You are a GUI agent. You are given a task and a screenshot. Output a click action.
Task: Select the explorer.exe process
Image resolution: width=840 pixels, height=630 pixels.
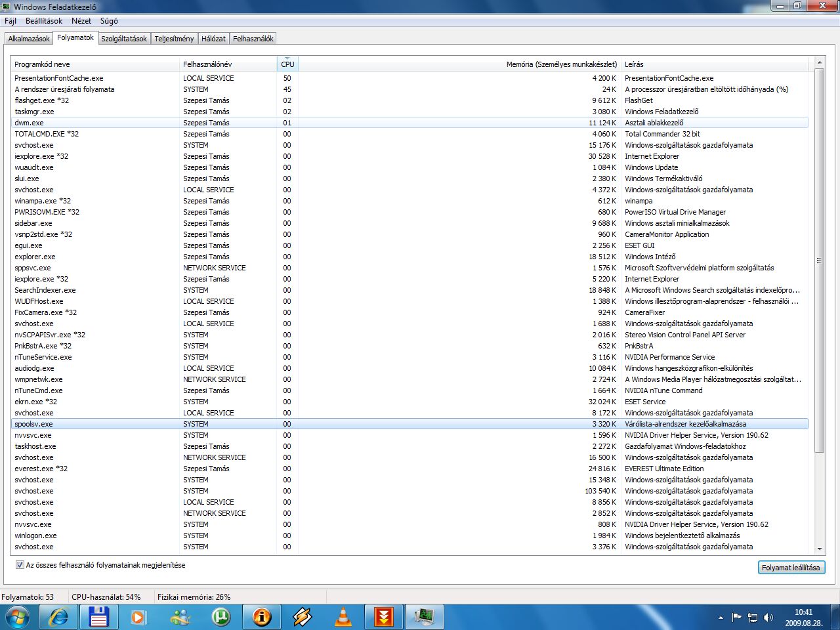(x=410, y=257)
